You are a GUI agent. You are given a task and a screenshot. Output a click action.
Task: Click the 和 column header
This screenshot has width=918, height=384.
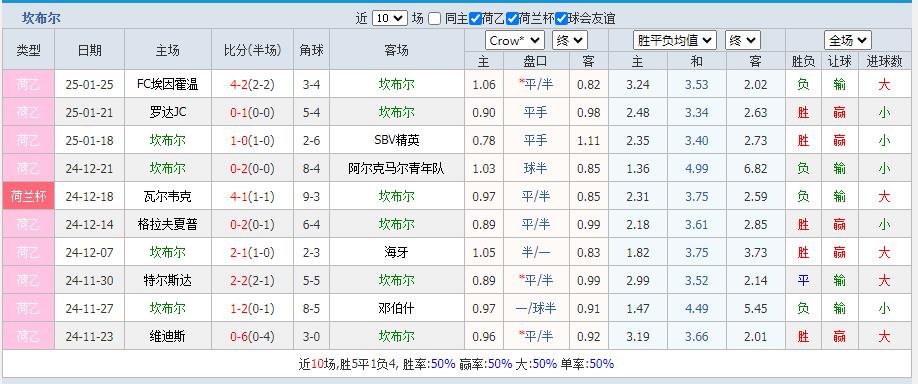pos(697,61)
